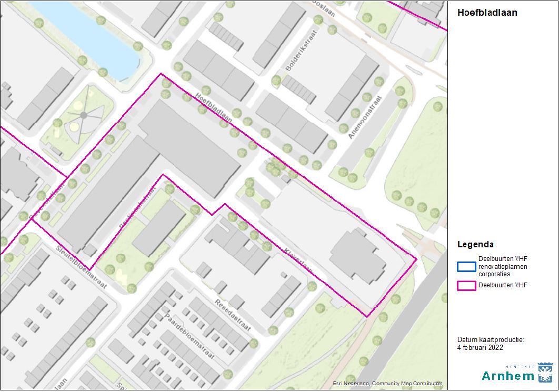Click the Hoefbladlaan street label on the map
559x392 pixels.
213,108
